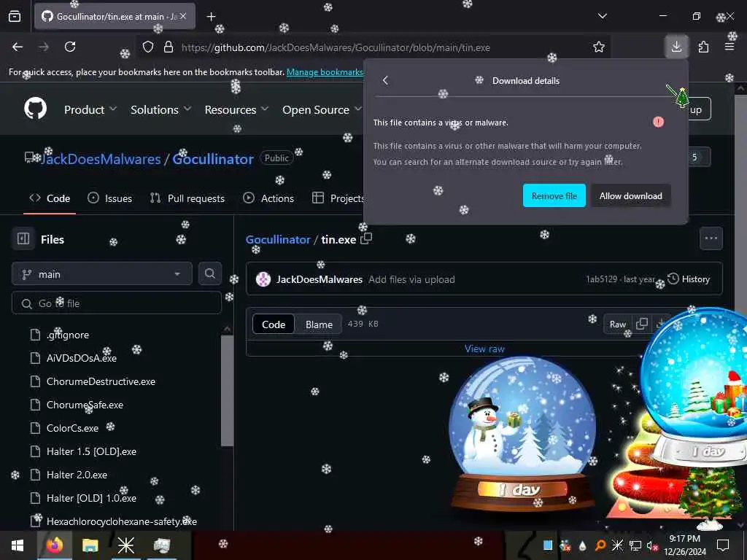
Task: Click the View raw link
Action: coord(484,349)
